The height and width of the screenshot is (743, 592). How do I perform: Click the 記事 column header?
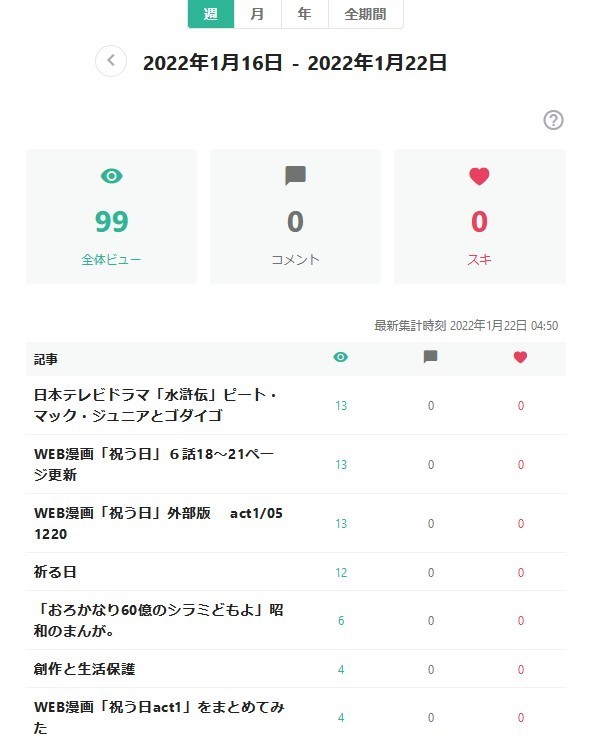click(x=46, y=360)
